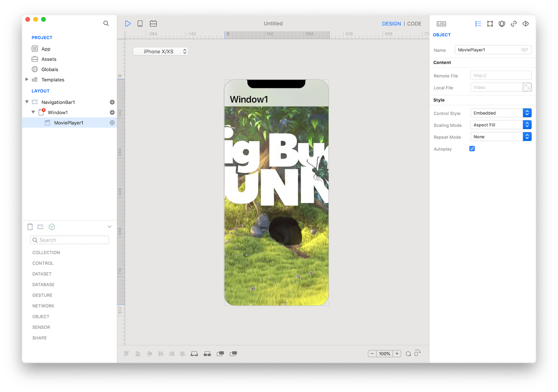
Task: Zoom in with the plus button
Action: coord(397,354)
